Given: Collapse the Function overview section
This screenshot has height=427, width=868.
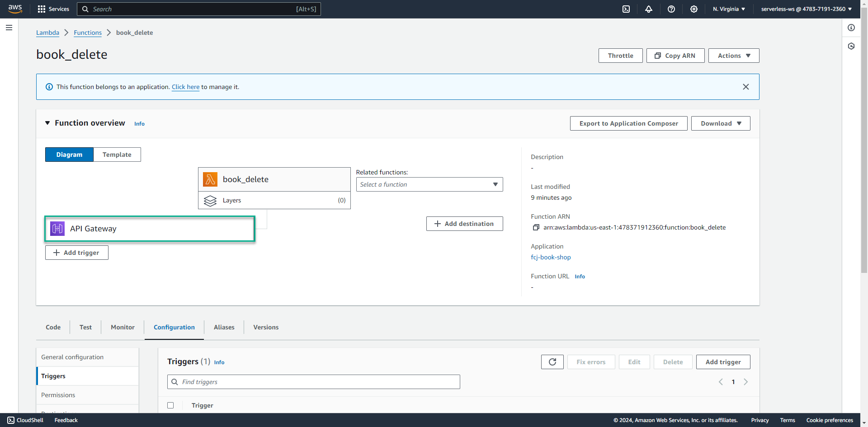Looking at the screenshot, I should click(47, 123).
